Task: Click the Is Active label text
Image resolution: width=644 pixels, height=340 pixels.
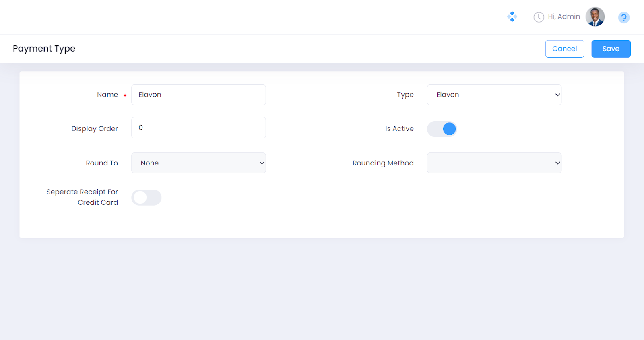Action: 399,129
